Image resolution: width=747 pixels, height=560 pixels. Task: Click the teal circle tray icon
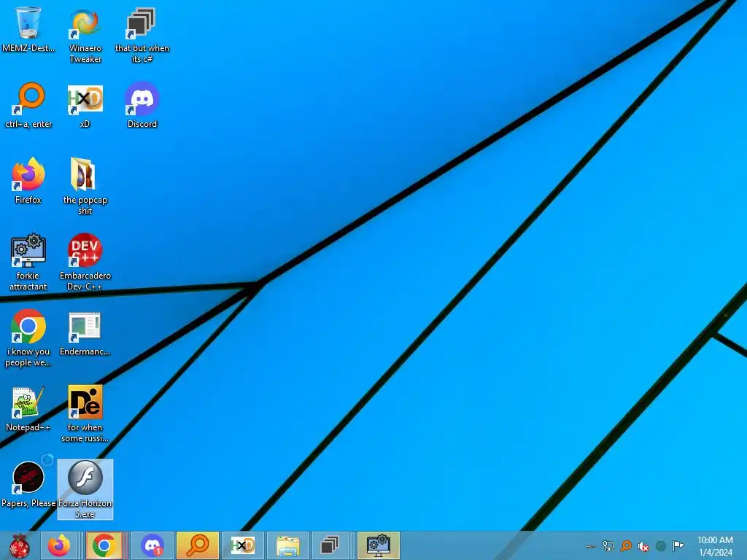(661, 546)
